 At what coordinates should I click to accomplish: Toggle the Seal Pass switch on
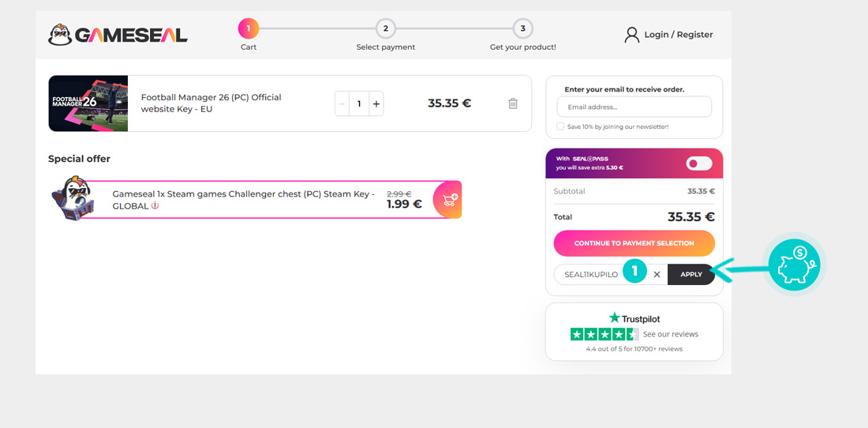coord(699,163)
